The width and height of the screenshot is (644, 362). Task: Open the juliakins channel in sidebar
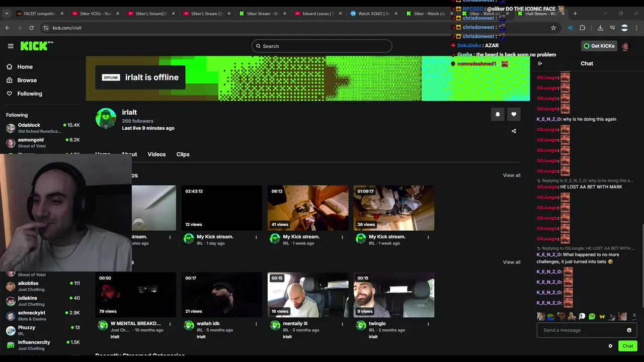click(x=43, y=301)
